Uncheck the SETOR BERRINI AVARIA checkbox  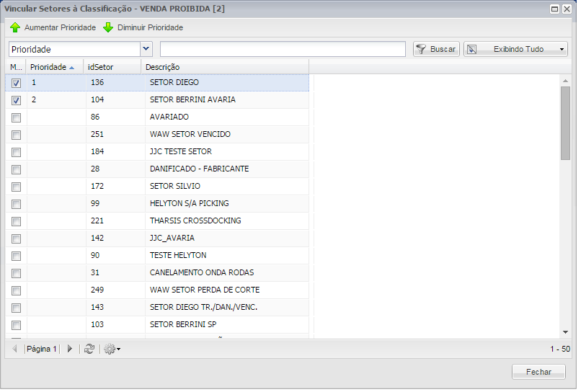pyautogui.click(x=16, y=100)
